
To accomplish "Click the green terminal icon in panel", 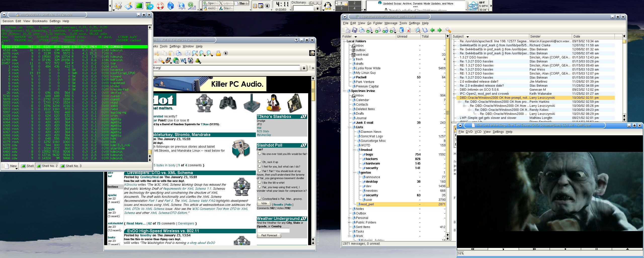I will point(139,6).
